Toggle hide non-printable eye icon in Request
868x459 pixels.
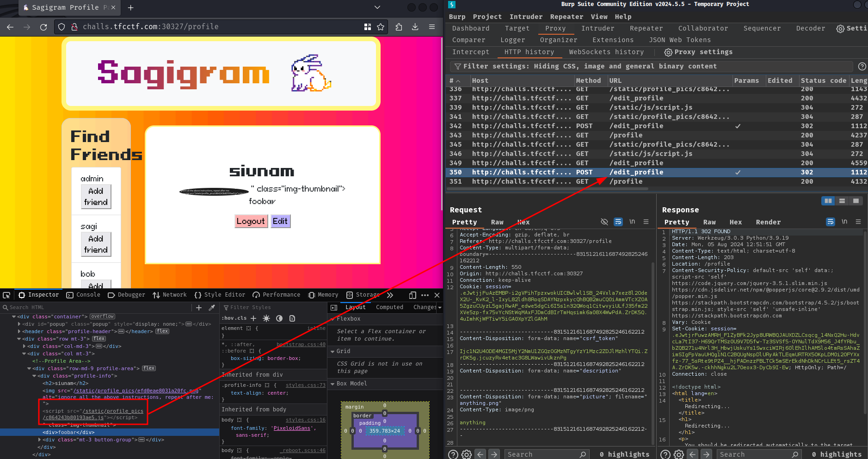click(x=604, y=222)
